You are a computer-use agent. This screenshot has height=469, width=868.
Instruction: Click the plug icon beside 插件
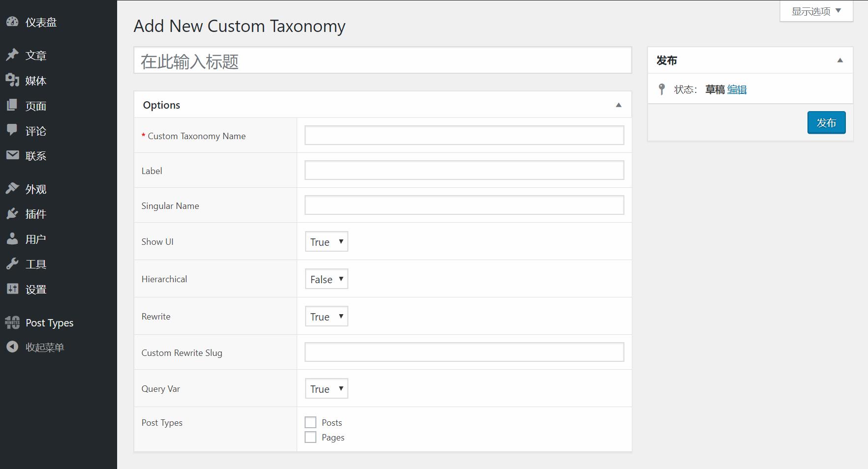point(12,214)
